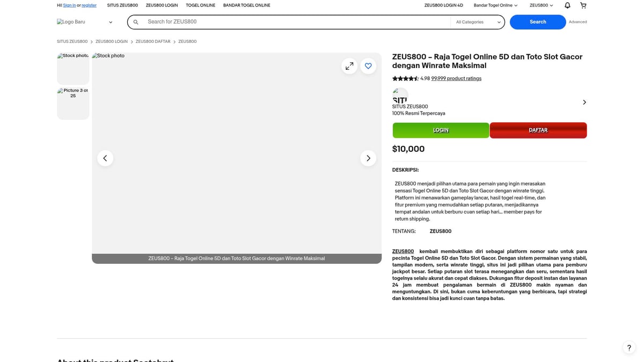Go to next image arrow
This screenshot has height=362, width=644.
[368, 158]
